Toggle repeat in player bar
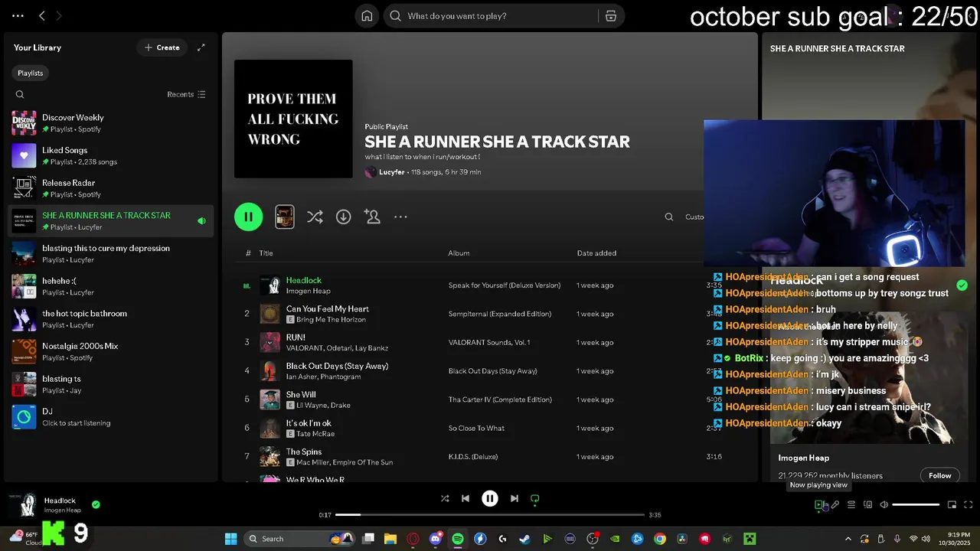 pyautogui.click(x=535, y=498)
